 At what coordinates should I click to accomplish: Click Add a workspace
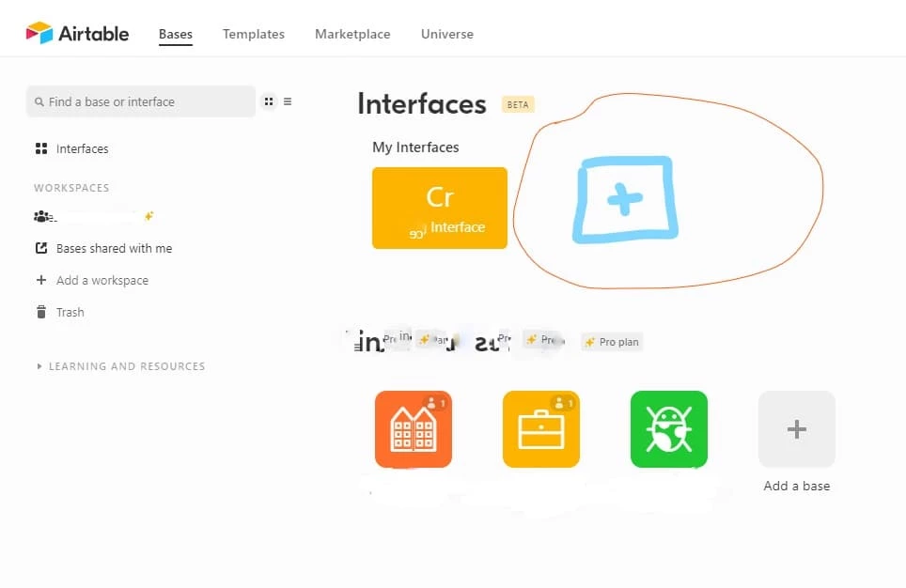[92, 280]
